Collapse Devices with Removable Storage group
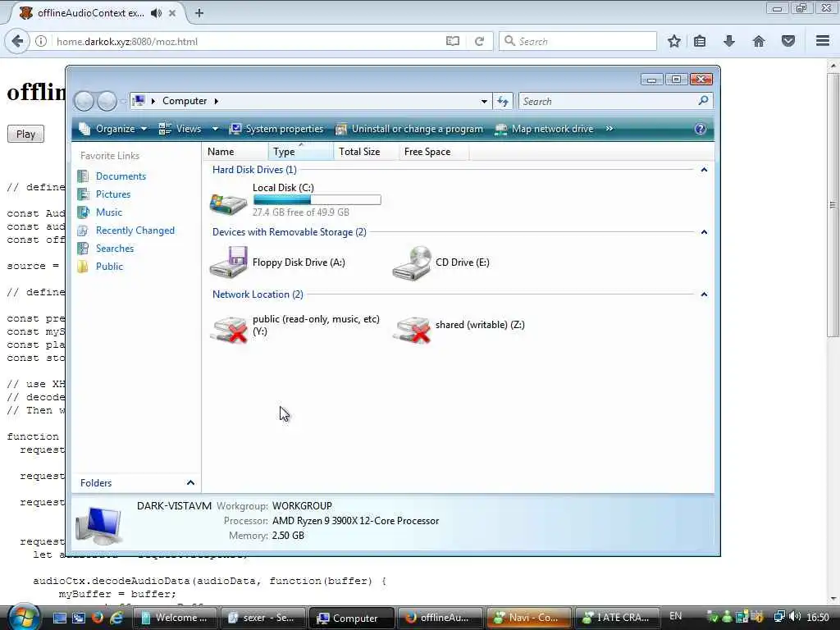 tap(704, 232)
